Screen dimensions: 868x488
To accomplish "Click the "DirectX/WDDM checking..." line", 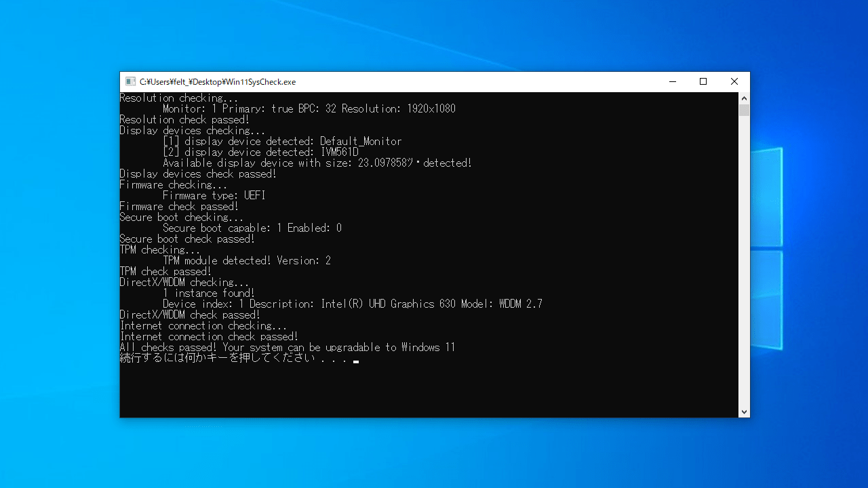I will click(x=184, y=282).
